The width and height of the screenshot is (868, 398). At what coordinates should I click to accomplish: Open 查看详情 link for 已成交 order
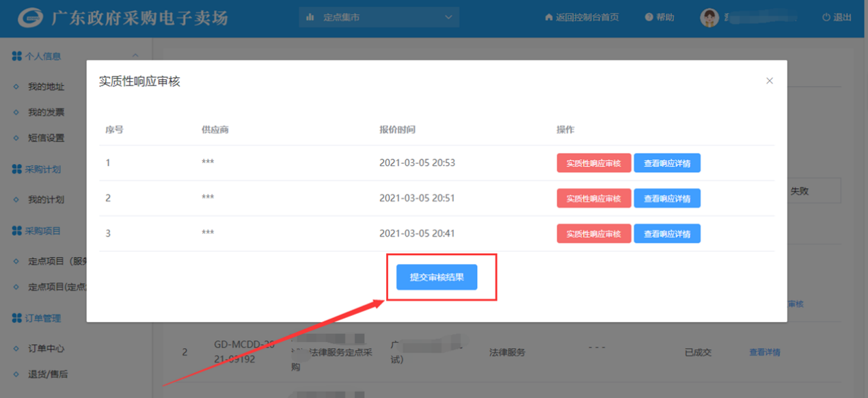[764, 353]
